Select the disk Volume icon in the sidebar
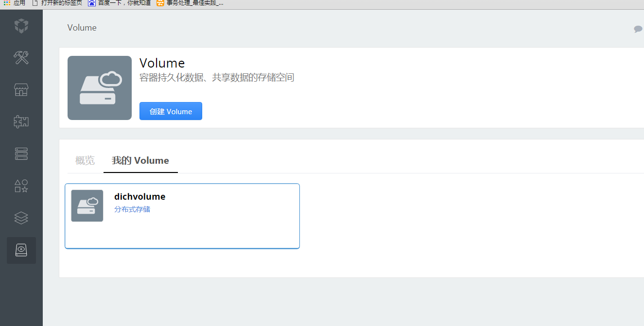644x326 pixels. coord(21,250)
